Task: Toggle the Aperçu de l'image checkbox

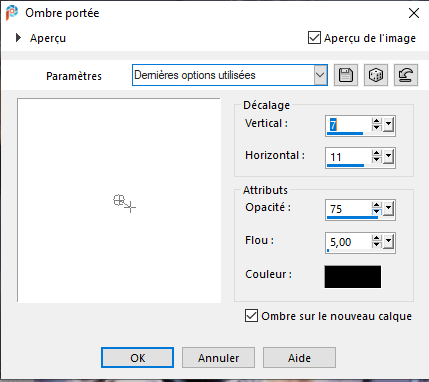Action: 314,38
